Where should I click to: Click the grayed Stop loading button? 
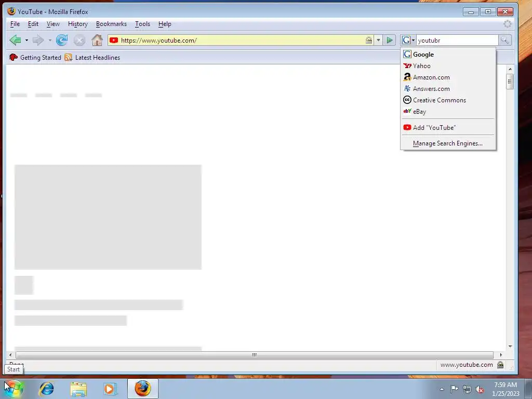[79, 41]
